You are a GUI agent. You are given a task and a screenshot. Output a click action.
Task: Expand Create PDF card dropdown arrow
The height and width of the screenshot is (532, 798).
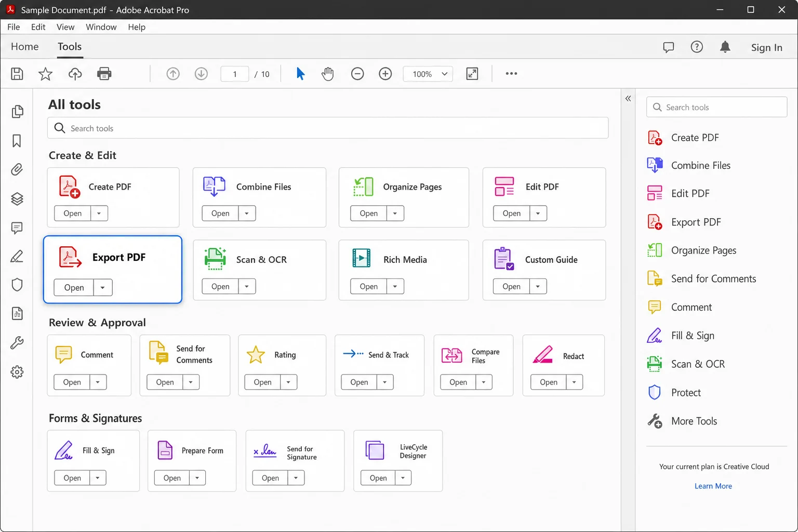point(99,214)
